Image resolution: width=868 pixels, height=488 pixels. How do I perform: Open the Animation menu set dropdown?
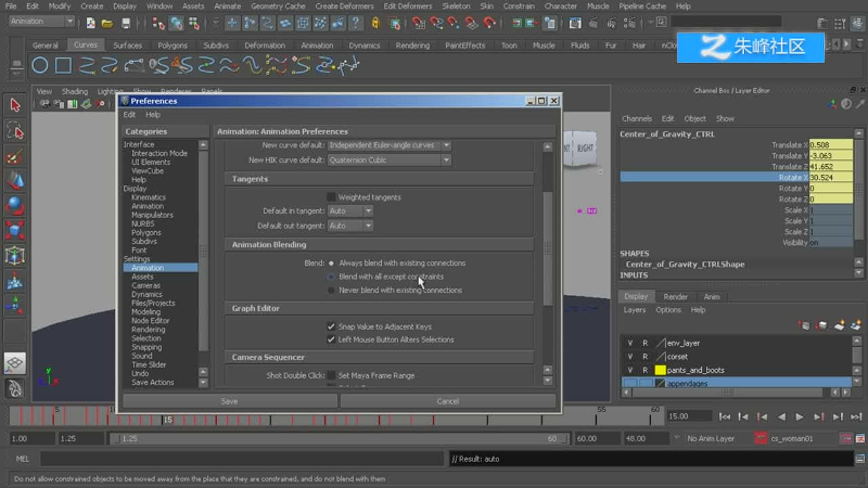click(x=41, y=22)
